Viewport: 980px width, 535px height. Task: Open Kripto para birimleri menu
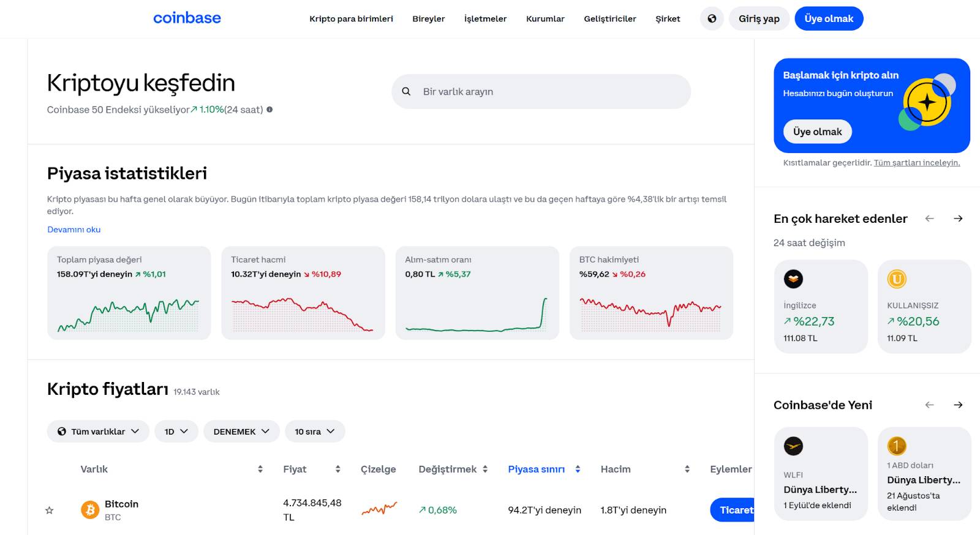tap(351, 19)
